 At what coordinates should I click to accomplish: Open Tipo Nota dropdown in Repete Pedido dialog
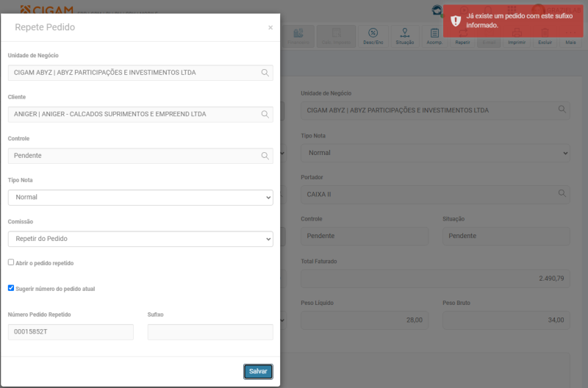(140, 197)
